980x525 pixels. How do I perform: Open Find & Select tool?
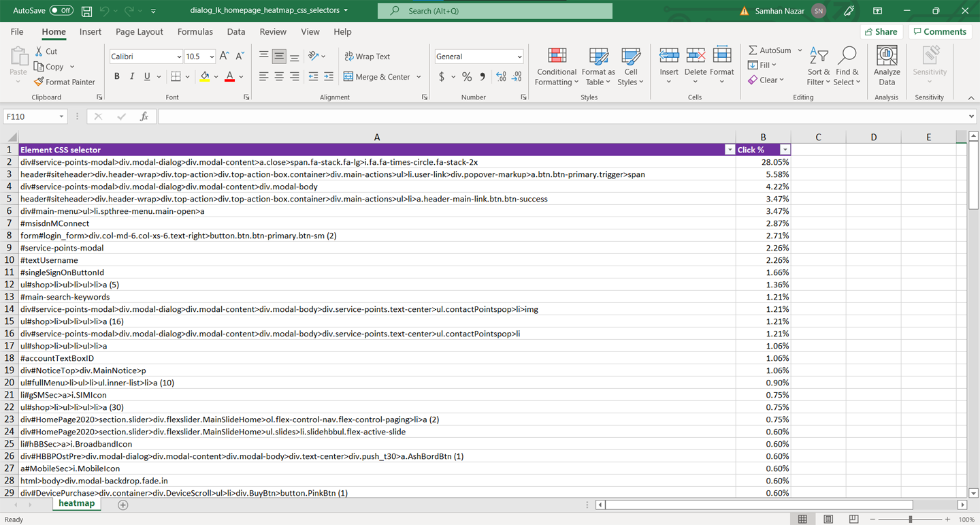(x=847, y=67)
